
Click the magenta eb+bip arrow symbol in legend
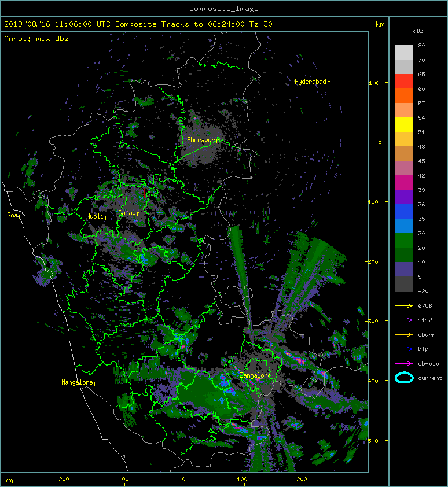click(x=404, y=364)
